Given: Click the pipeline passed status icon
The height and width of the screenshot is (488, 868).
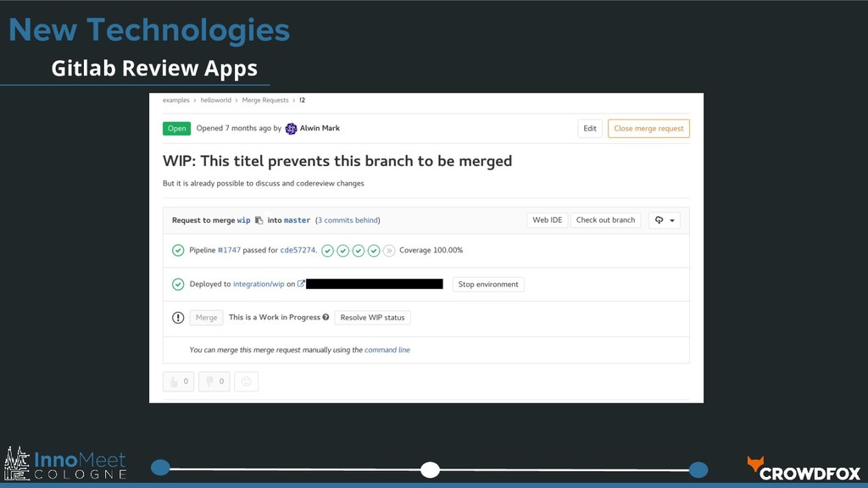Looking at the screenshot, I should [178, 250].
